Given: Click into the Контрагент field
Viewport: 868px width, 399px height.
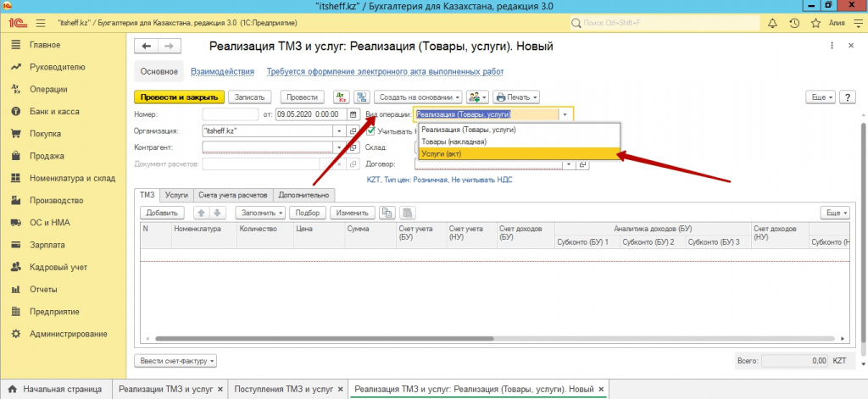Looking at the screenshot, I should pyautogui.click(x=268, y=147).
